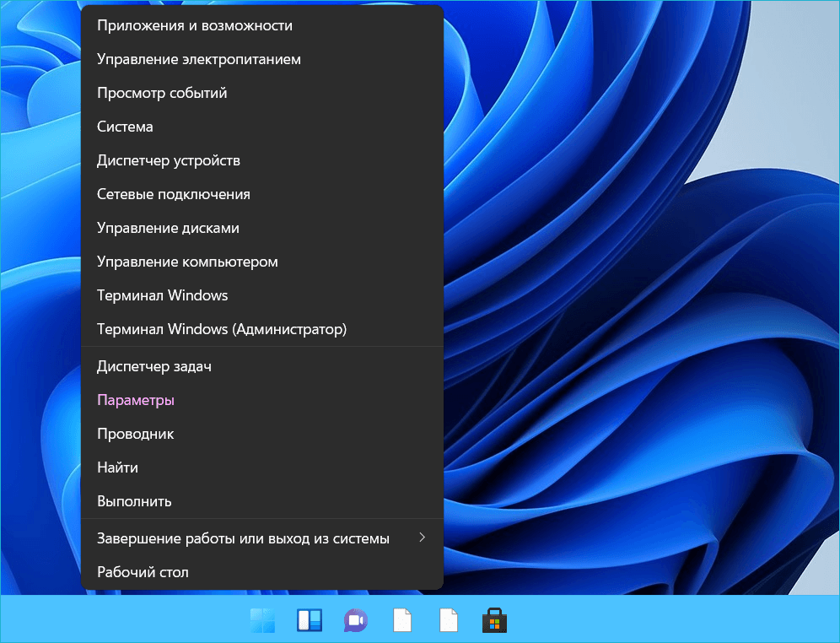Open 'Диспетчер задач' from the menu
The height and width of the screenshot is (643, 840).
tap(153, 366)
